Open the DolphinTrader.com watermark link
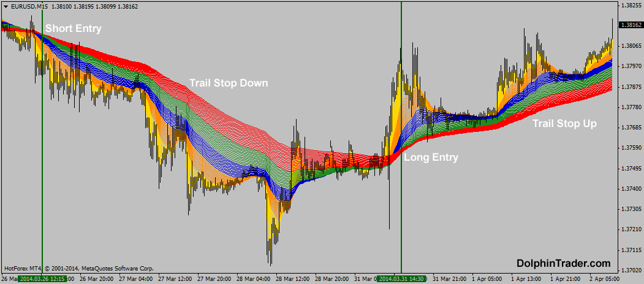644x284 pixels. (x=563, y=263)
